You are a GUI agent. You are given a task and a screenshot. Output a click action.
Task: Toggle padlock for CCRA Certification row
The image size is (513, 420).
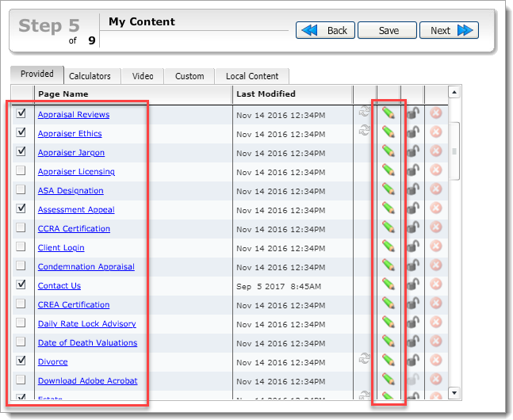(413, 227)
